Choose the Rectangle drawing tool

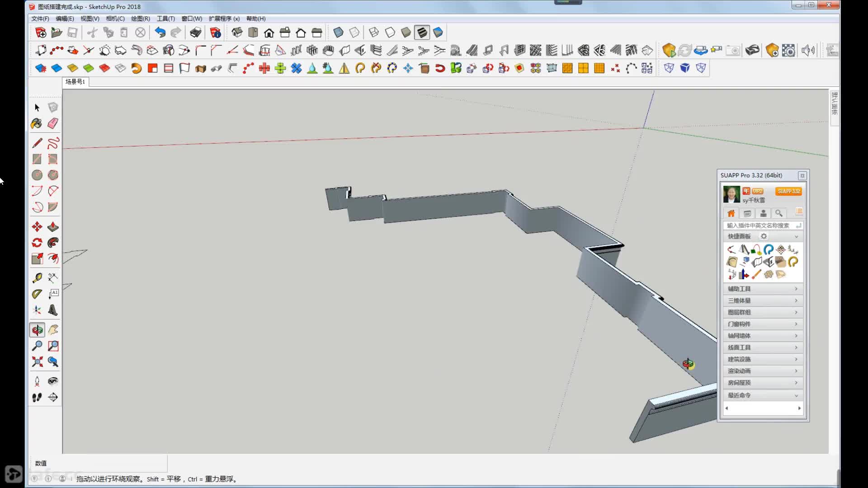tap(37, 159)
